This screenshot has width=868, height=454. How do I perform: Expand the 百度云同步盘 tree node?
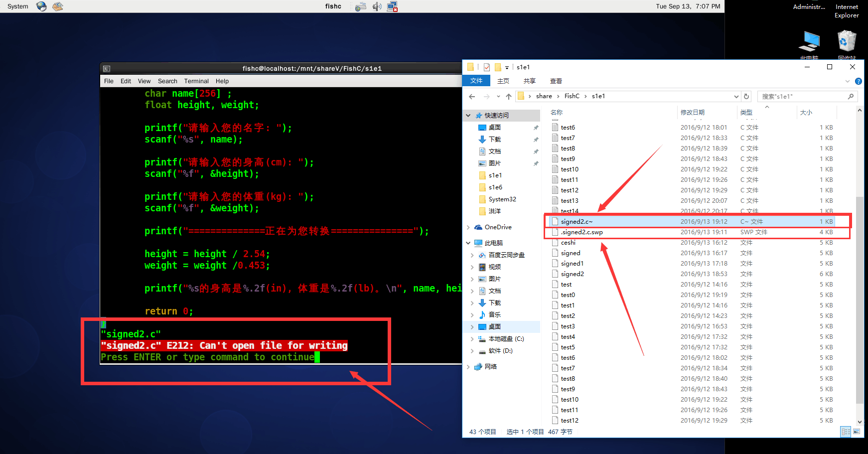coord(472,255)
